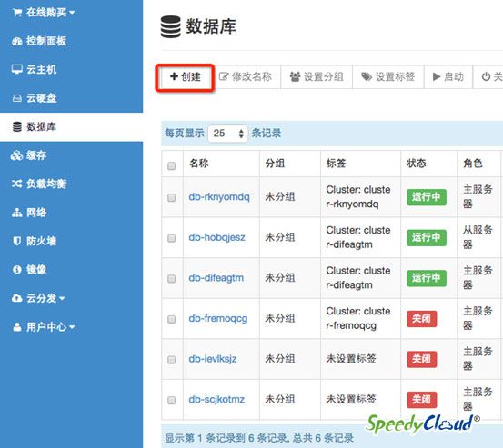Sort by the 分组 column header

pos(275,164)
